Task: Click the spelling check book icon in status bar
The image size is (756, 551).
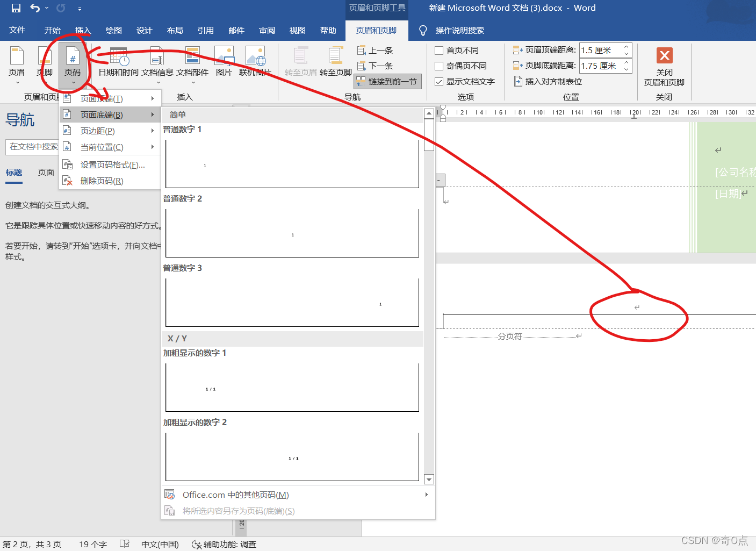Action: pyautogui.click(x=124, y=544)
